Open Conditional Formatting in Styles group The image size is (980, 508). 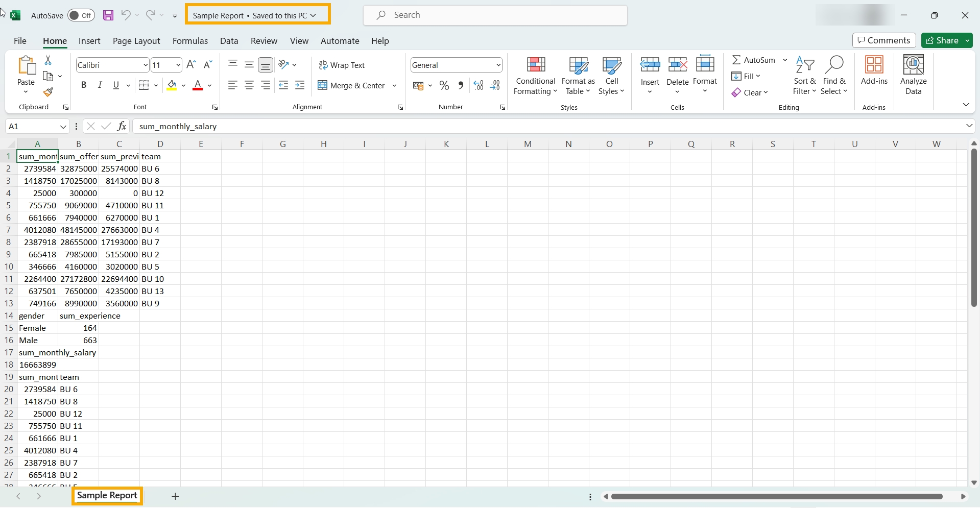point(535,76)
